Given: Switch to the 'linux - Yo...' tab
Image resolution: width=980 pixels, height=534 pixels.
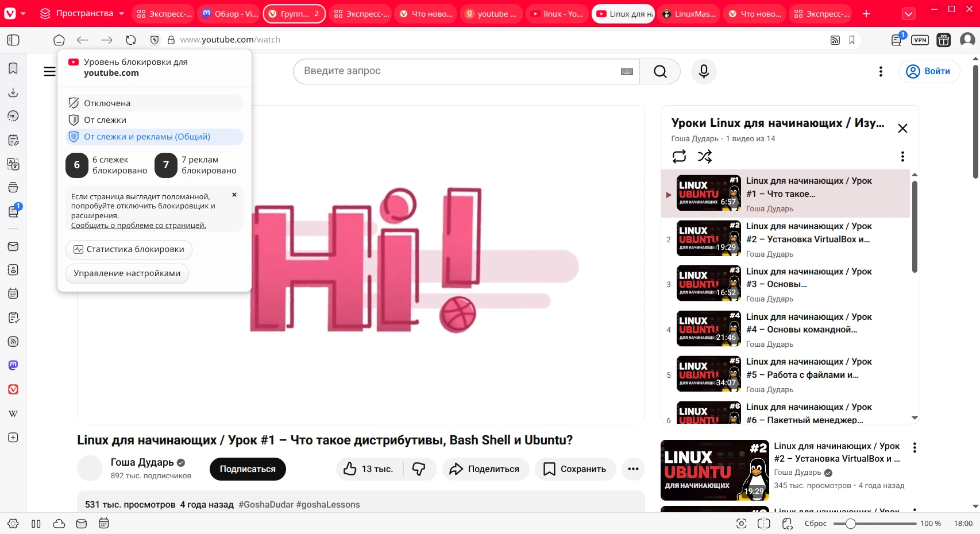Looking at the screenshot, I should point(557,14).
